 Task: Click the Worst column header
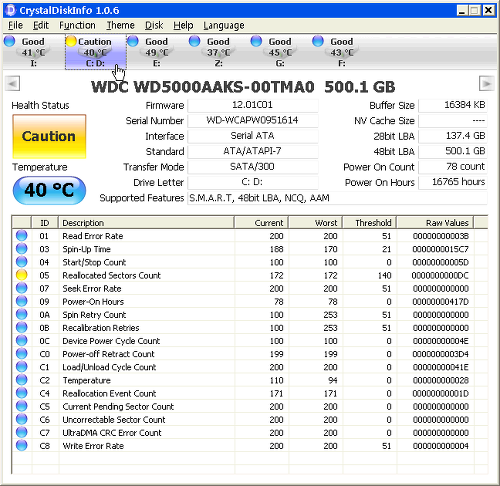[x=316, y=223]
